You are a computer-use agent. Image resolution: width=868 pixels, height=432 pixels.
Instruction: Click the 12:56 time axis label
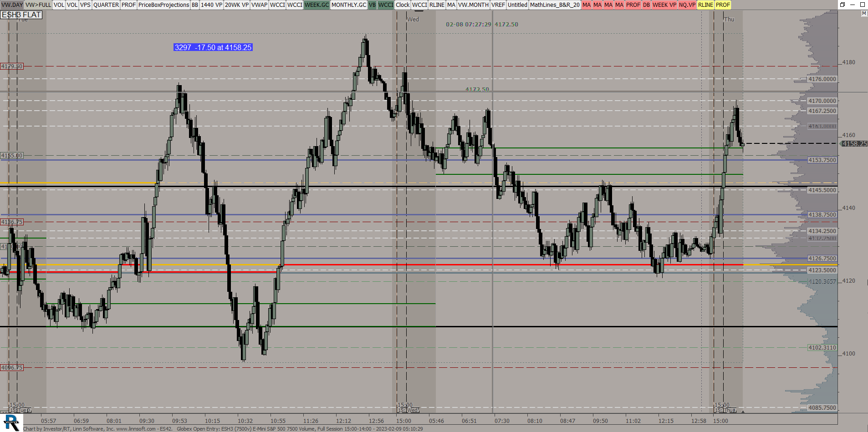point(376,421)
